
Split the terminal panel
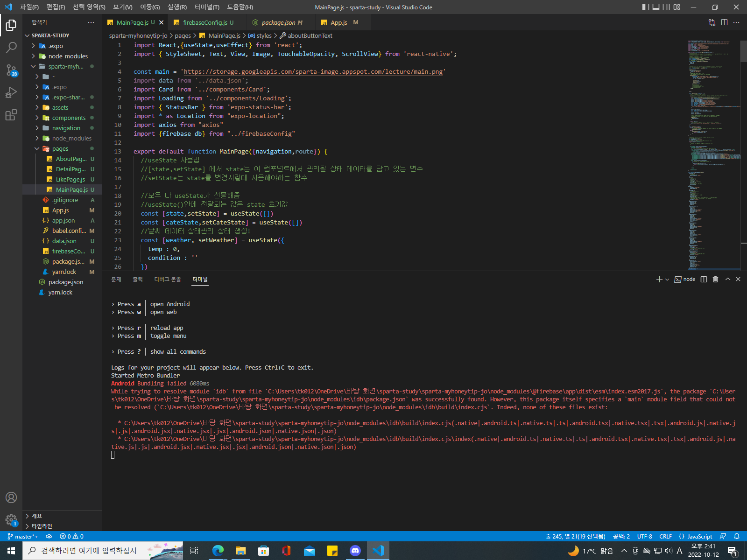tap(704, 279)
